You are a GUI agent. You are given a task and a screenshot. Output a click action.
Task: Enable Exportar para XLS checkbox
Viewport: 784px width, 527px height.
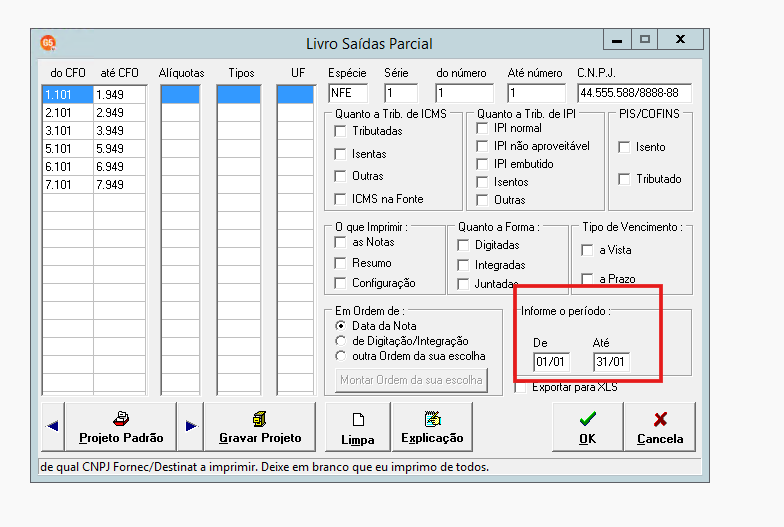(x=520, y=388)
